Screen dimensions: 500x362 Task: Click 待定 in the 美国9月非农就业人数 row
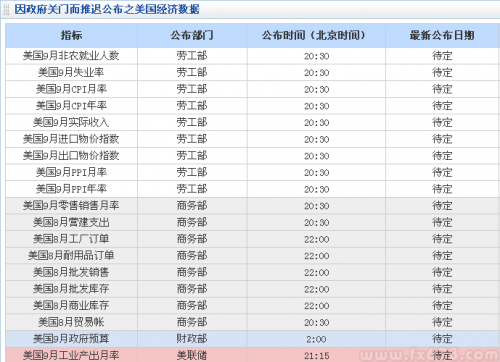(x=442, y=56)
